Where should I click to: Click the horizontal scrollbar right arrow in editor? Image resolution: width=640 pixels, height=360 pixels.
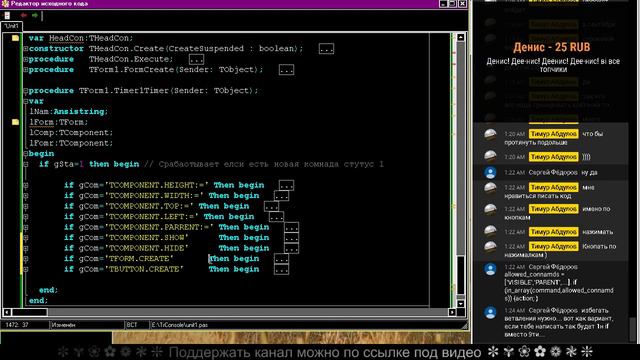pyautogui.click(x=452, y=312)
